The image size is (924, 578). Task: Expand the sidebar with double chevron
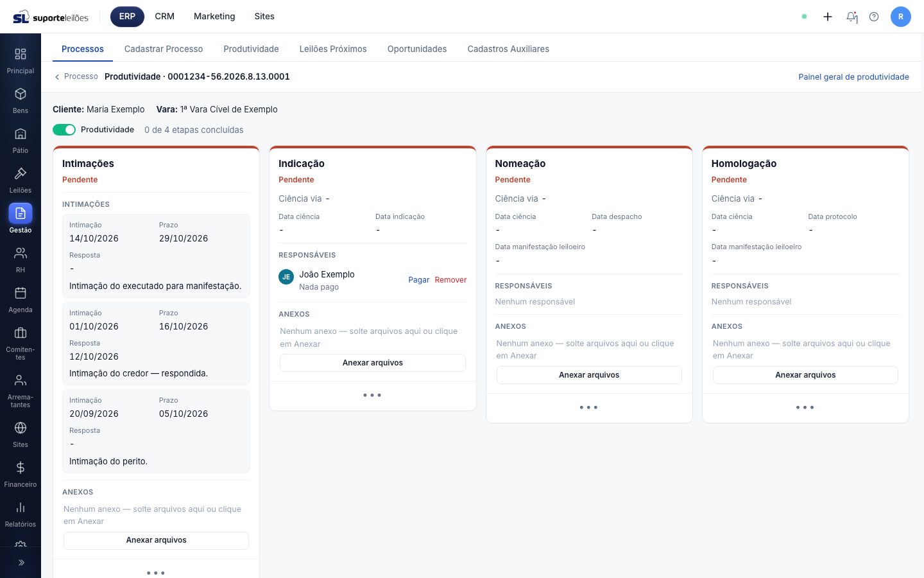coord(21,563)
